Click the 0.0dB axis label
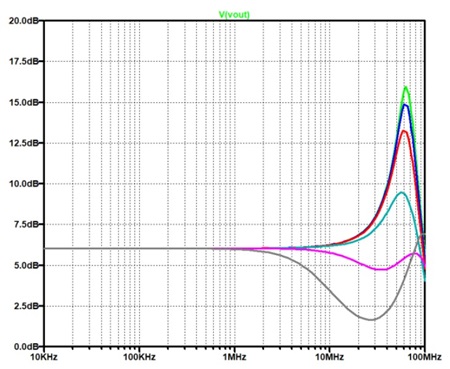The image size is (450, 369). [26, 347]
